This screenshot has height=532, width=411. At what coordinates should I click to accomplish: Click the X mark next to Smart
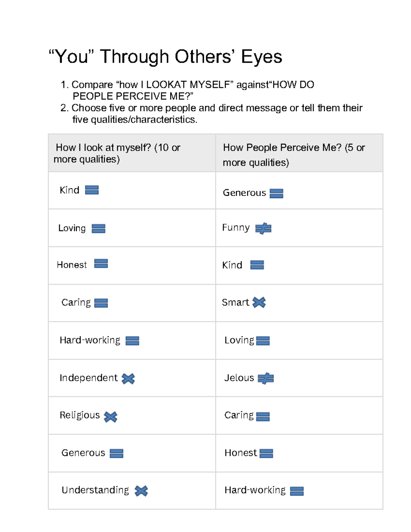tap(259, 302)
